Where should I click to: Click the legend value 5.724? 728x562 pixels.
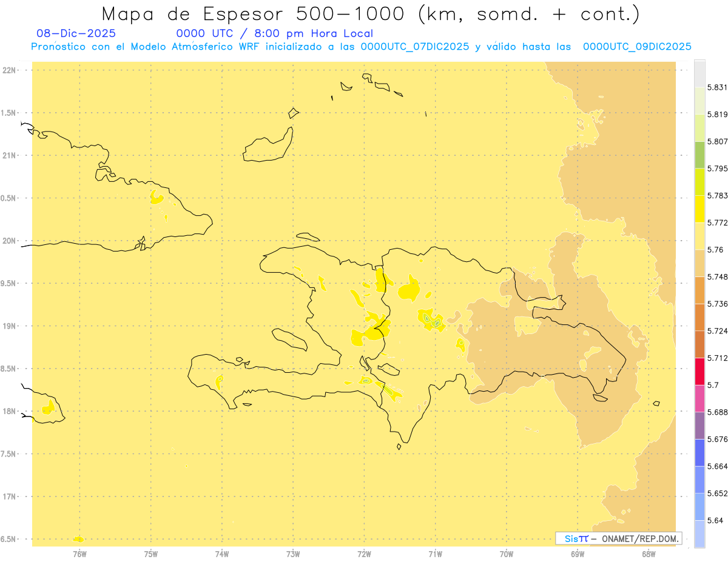(717, 331)
